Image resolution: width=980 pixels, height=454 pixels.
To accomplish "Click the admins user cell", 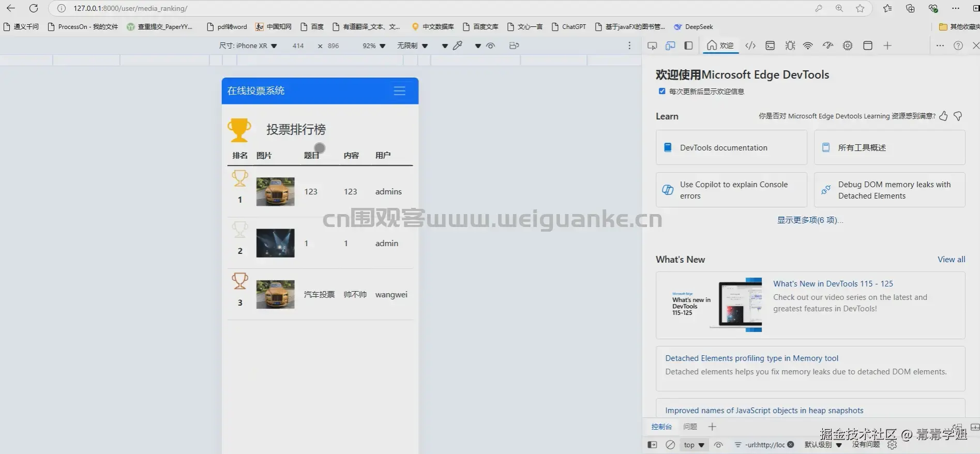I will pos(388,191).
